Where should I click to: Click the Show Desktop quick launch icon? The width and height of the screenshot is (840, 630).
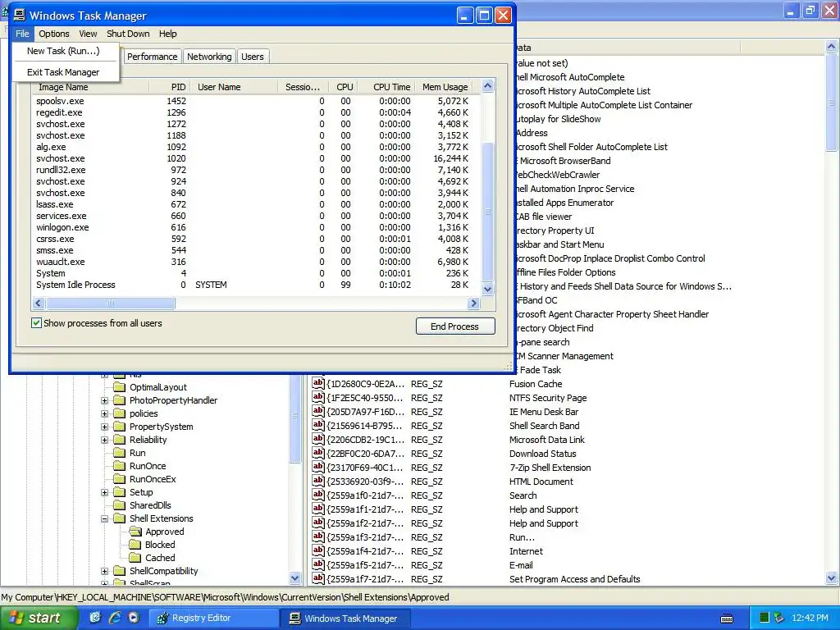(95, 618)
